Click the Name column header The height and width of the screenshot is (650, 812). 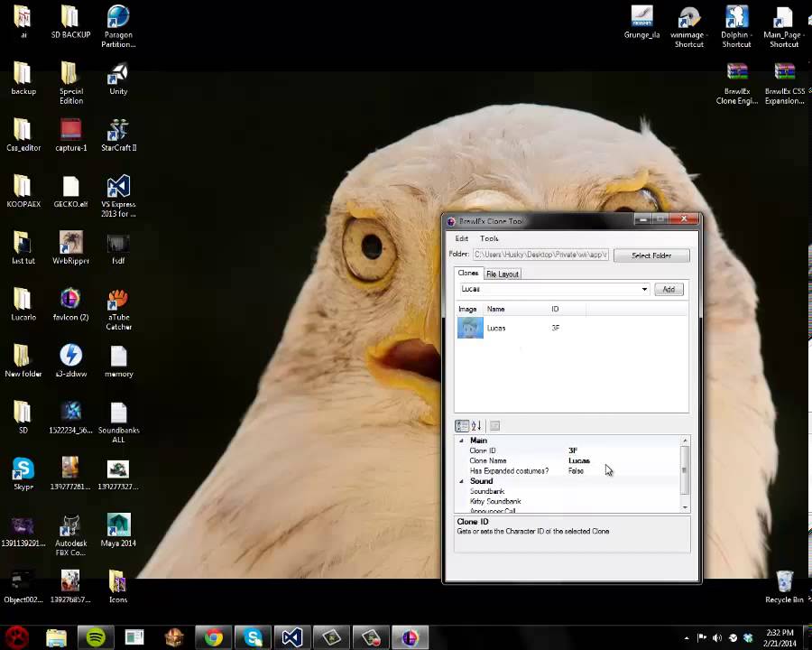[515, 309]
